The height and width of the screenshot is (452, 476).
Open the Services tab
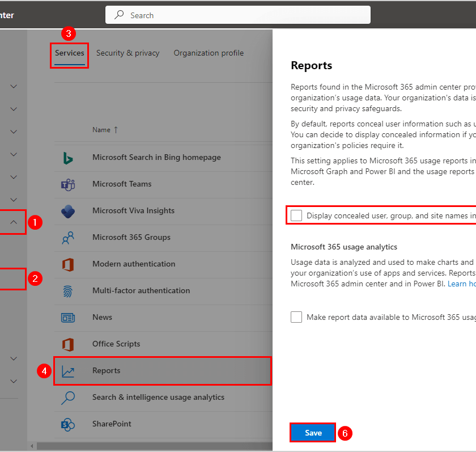coord(70,53)
